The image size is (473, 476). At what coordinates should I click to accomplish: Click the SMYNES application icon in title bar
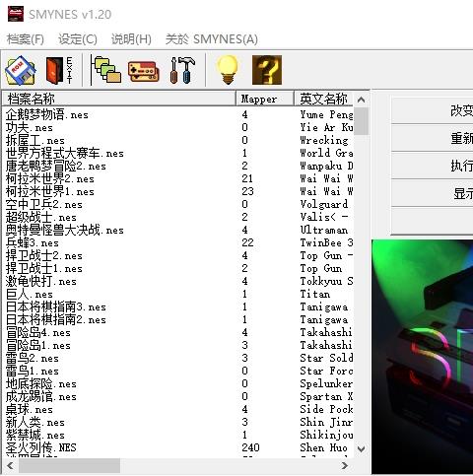pos(16,14)
